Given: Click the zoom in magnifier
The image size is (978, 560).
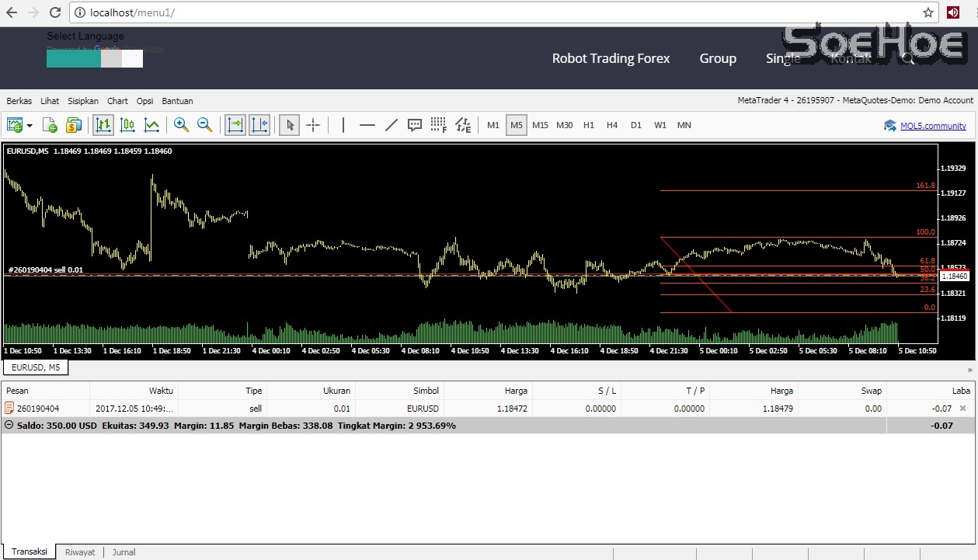Looking at the screenshot, I should (x=181, y=125).
